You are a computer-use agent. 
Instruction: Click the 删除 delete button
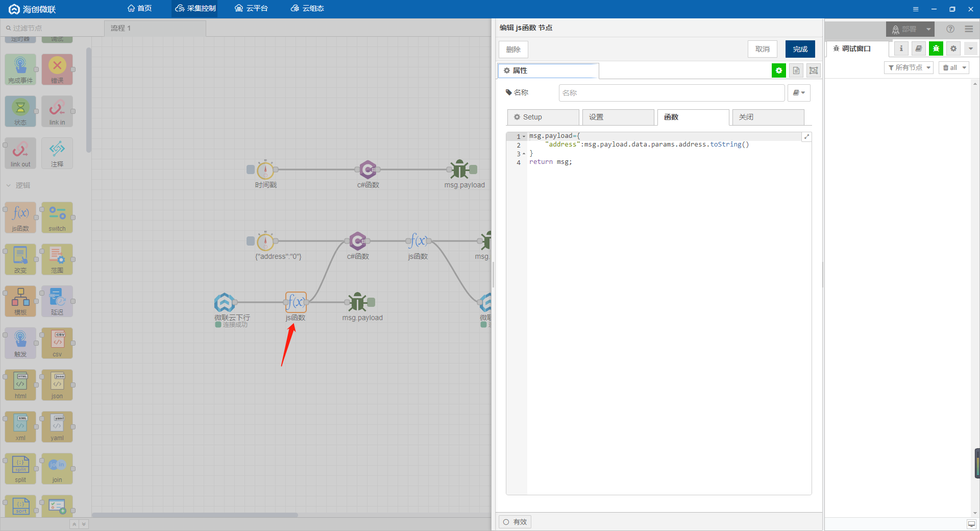coord(513,50)
